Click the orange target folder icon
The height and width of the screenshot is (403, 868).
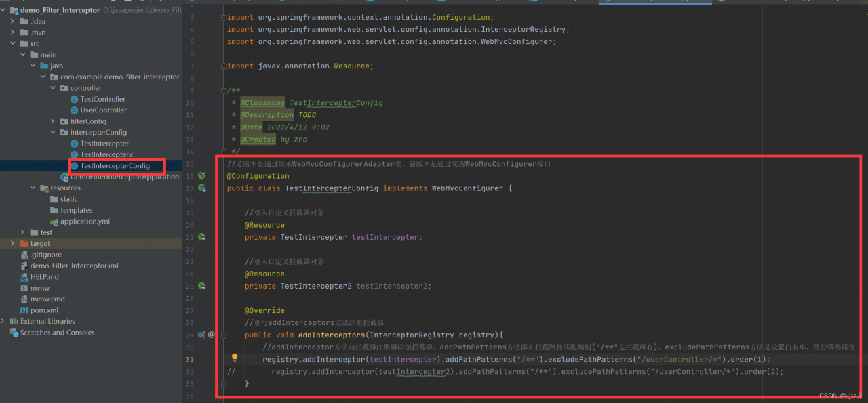24,243
